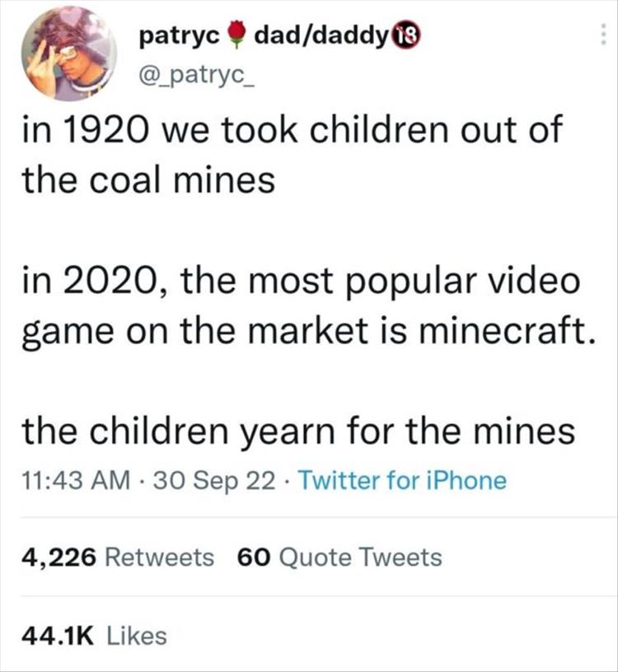View the 4,226 Retweets list
This screenshot has width=618, height=672.
pyautogui.click(x=116, y=558)
